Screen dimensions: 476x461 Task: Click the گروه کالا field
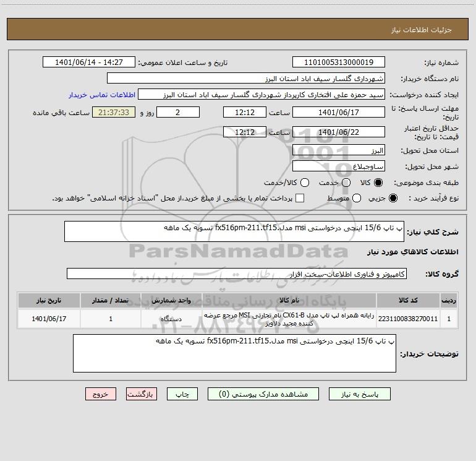[237, 274]
